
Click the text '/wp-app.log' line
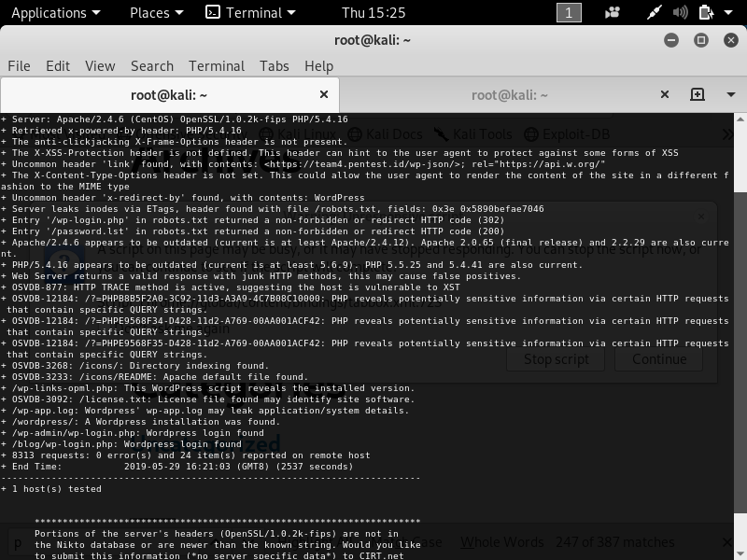204,411
